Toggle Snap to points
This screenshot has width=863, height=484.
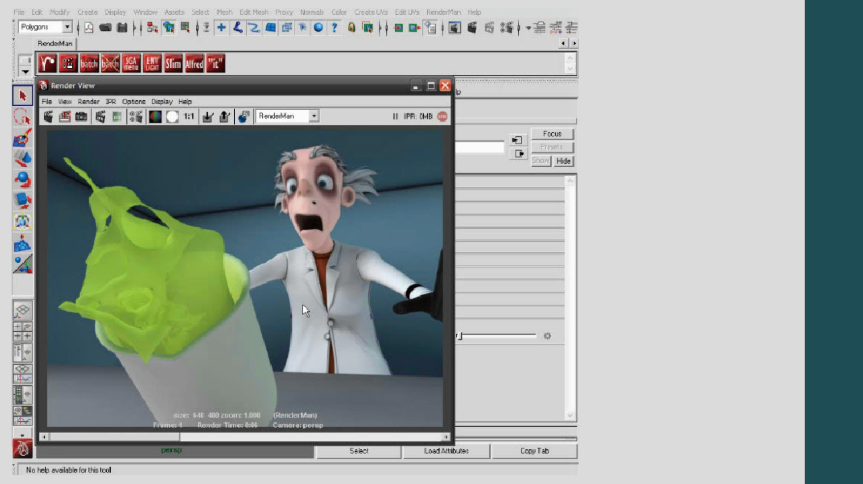254,28
